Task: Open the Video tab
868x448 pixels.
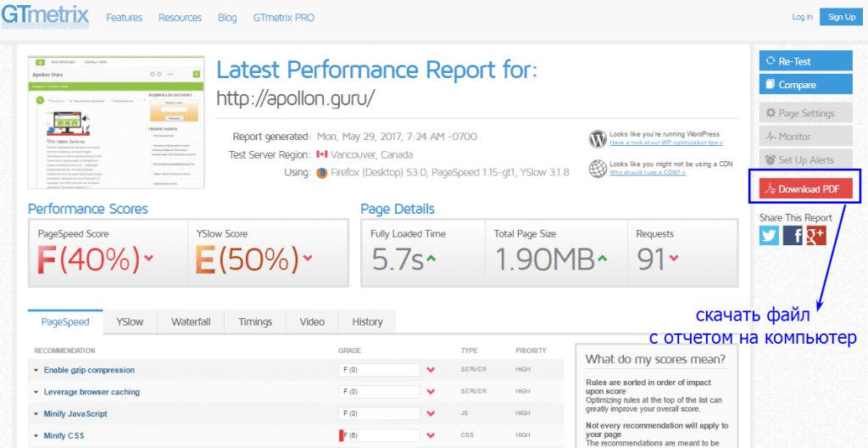Action: (x=312, y=322)
